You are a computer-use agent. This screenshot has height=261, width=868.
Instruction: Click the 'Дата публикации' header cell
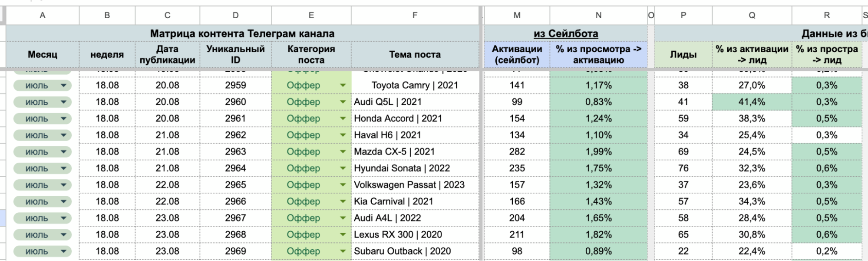pyautogui.click(x=167, y=54)
